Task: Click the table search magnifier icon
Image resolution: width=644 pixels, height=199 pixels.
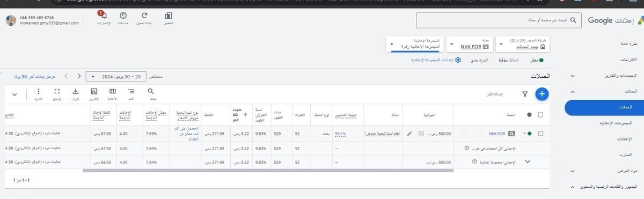Action: point(151,91)
